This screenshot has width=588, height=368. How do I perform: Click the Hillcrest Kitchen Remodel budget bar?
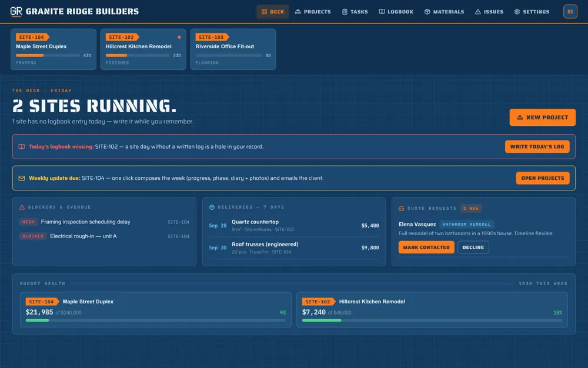point(432,320)
